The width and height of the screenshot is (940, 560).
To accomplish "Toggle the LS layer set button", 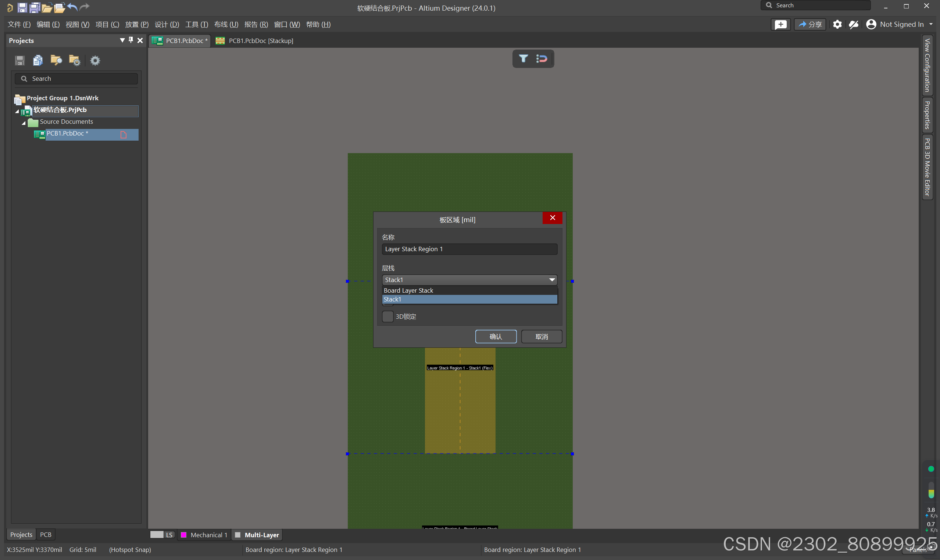I will click(x=169, y=535).
